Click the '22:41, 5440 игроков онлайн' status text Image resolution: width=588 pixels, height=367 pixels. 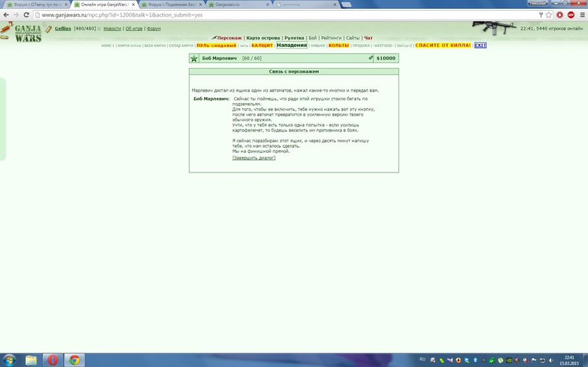[551, 28]
